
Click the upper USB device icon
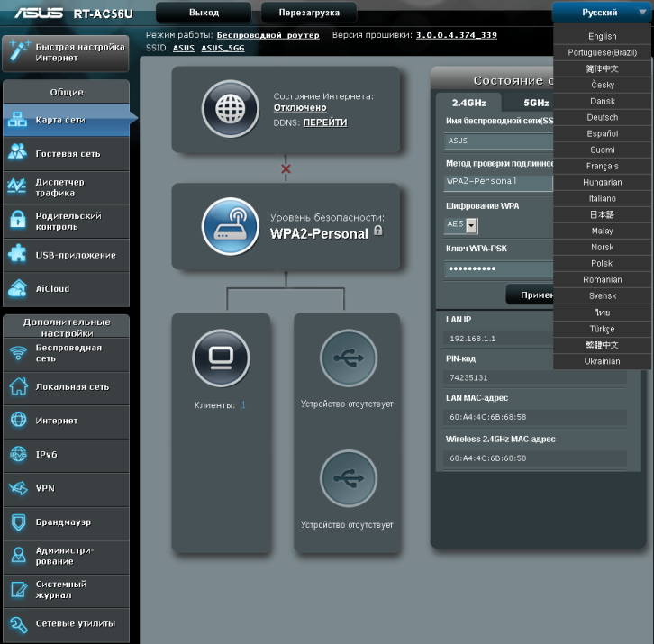point(348,358)
